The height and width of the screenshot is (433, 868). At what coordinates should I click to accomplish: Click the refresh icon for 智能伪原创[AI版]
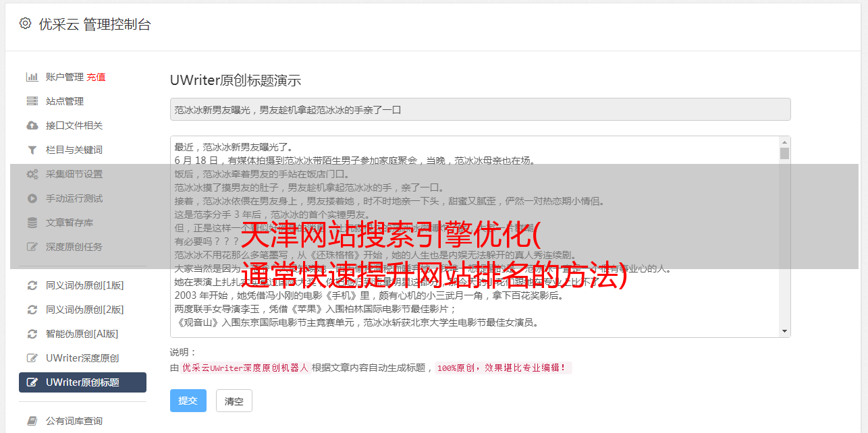pos(32,334)
